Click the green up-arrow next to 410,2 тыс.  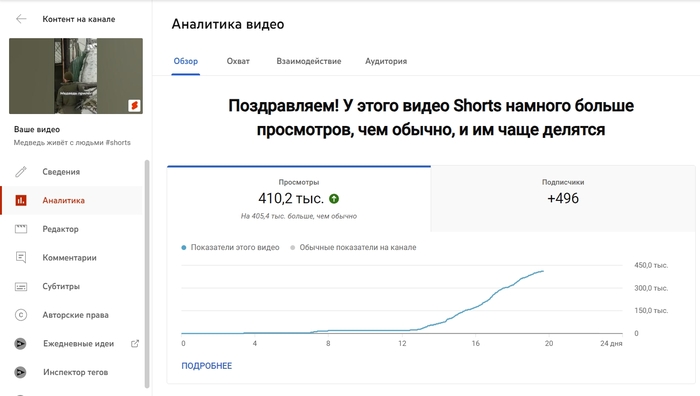(x=334, y=199)
